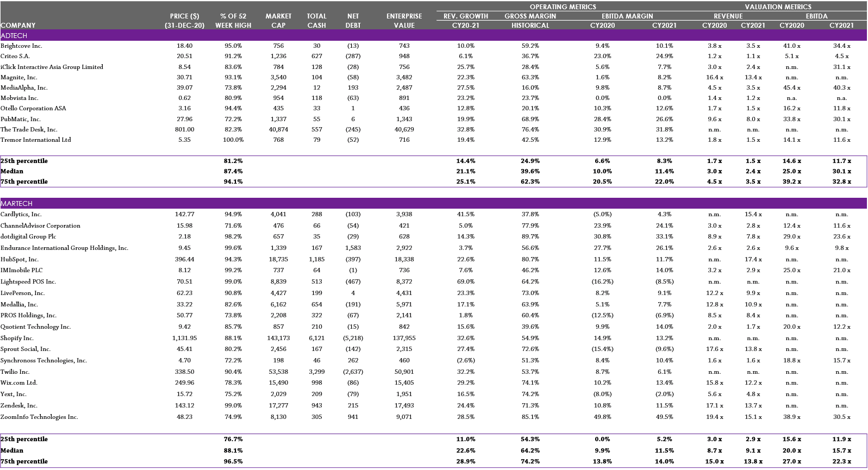Select the Shopify Inc. row label
The width and height of the screenshot is (868, 470).
coord(17,338)
